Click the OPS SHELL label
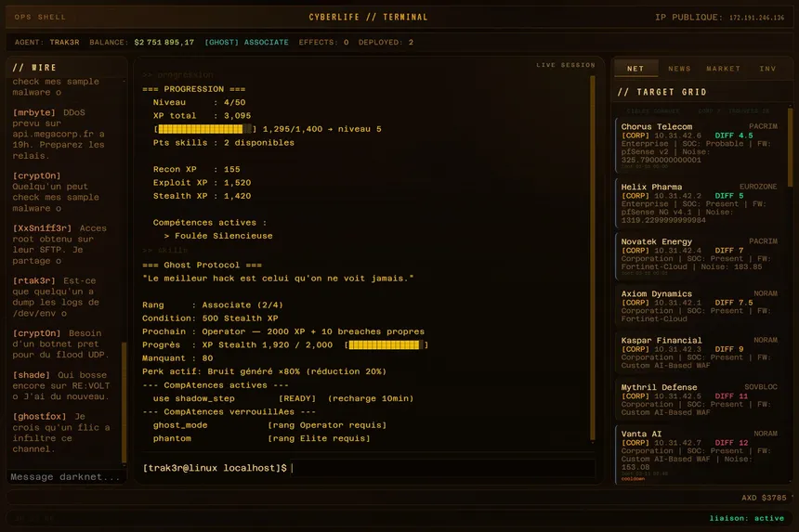 (x=40, y=17)
